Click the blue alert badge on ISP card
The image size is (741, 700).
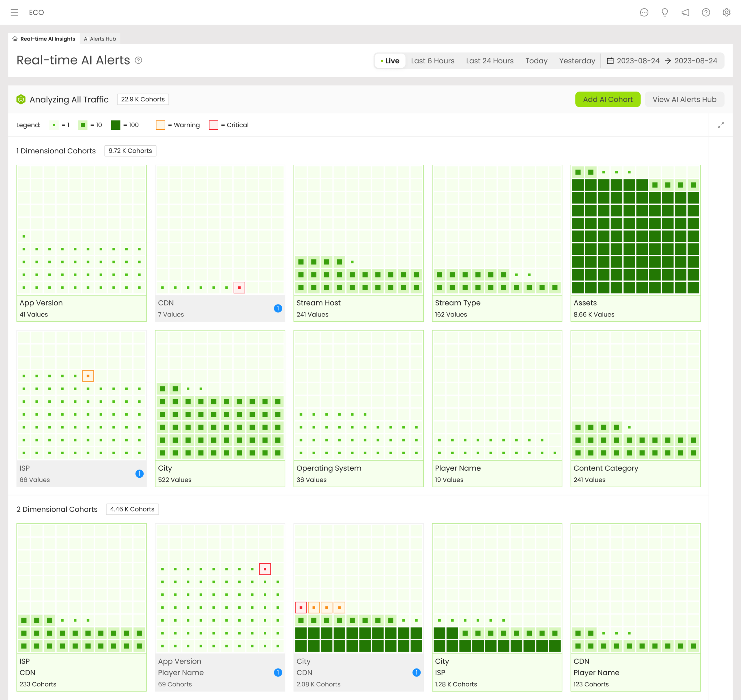tap(139, 474)
